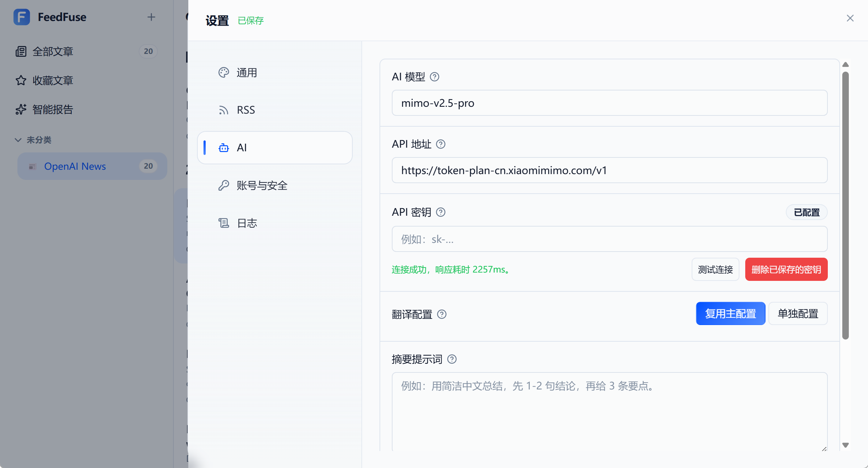Click 删除已保存的密钥 red button
868x468 pixels.
pos(786,270)
